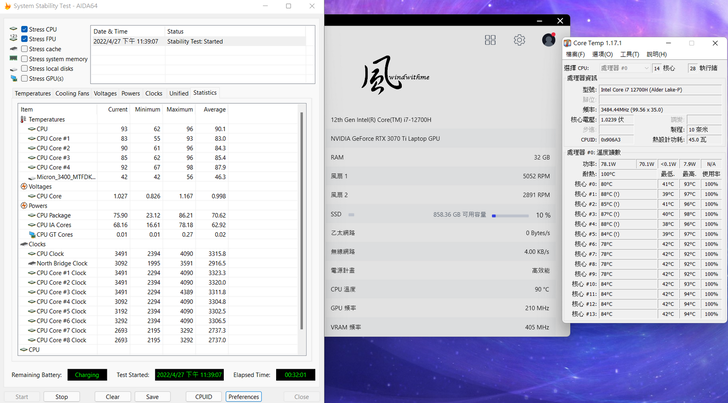
Task: Click the AIDA64 flame icon in the title bar
Action: (x=7, y=6)
